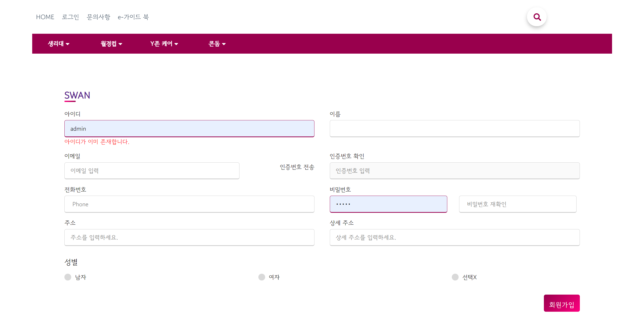The image size is (644, 316).
Task: Click the 비밀번호 재확인 field
Action: pos(517,204)
